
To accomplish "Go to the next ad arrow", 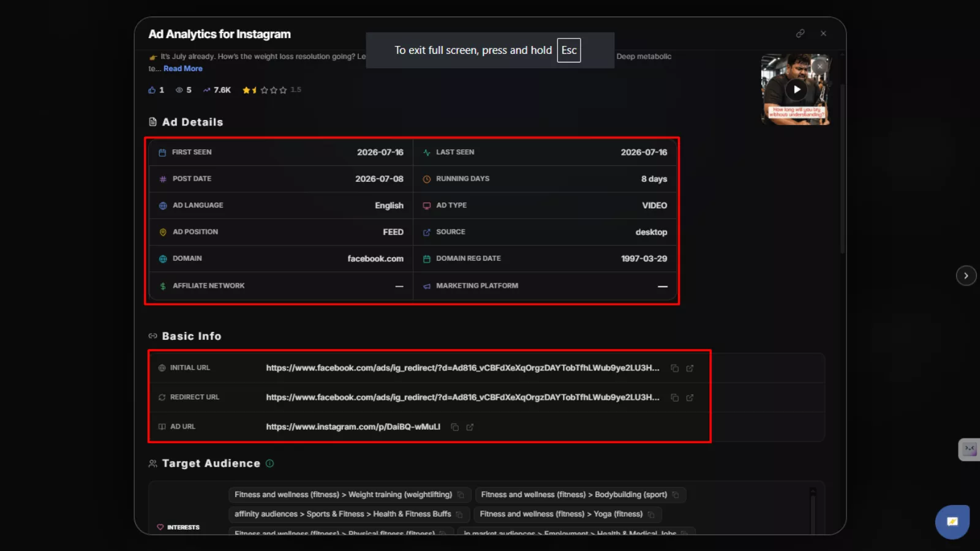I will coord(966,275).
